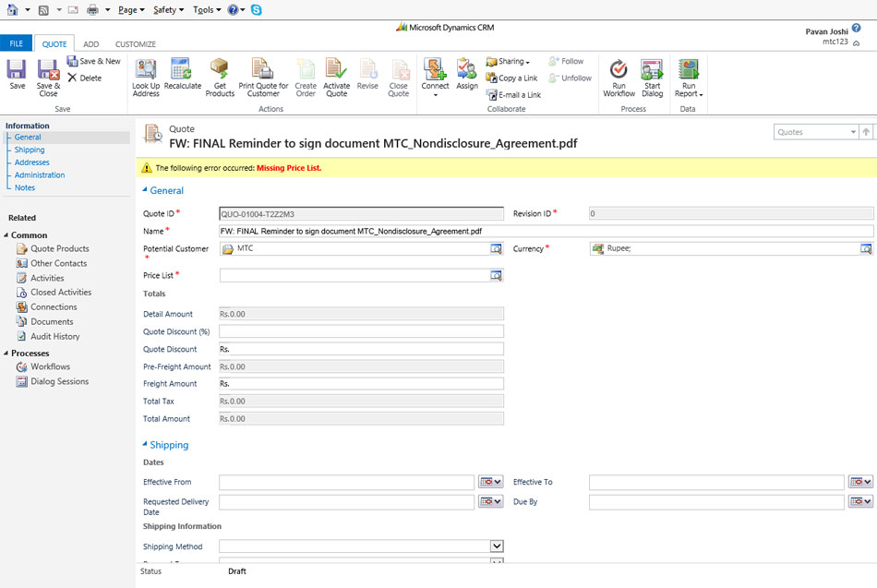Go to Addresses in Information navigation
The height and width of the screenshot is (588, 877).
click(x=31, y=162)
